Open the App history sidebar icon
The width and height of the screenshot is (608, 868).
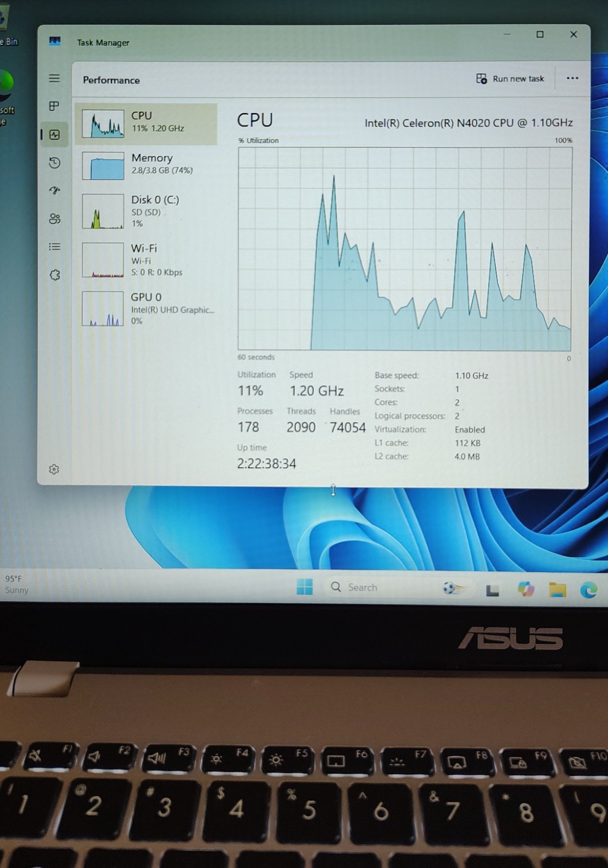[54, 163]
